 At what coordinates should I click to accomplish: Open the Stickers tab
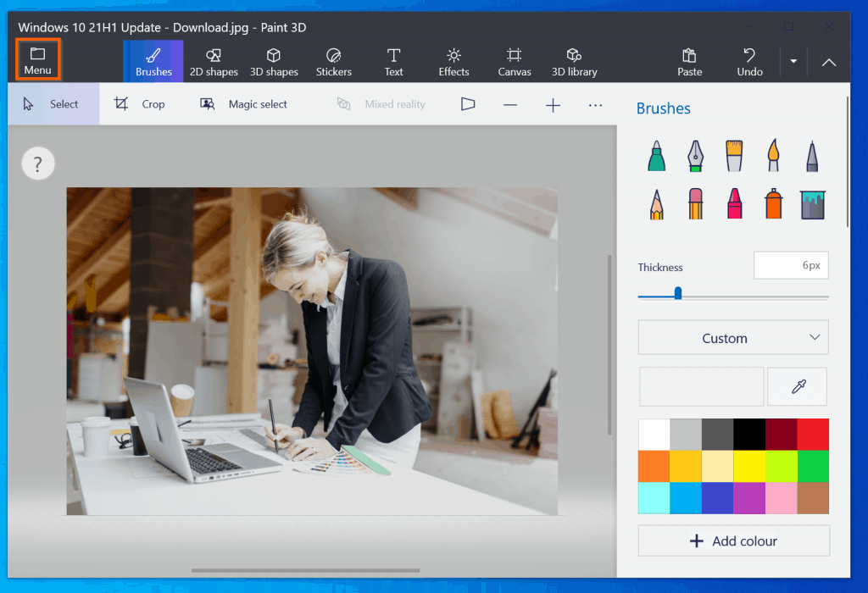click(334, 61)
